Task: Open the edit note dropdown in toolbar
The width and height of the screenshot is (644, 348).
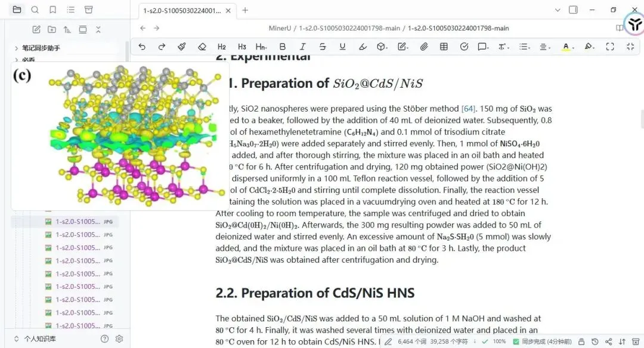Action: click(403, 47)
